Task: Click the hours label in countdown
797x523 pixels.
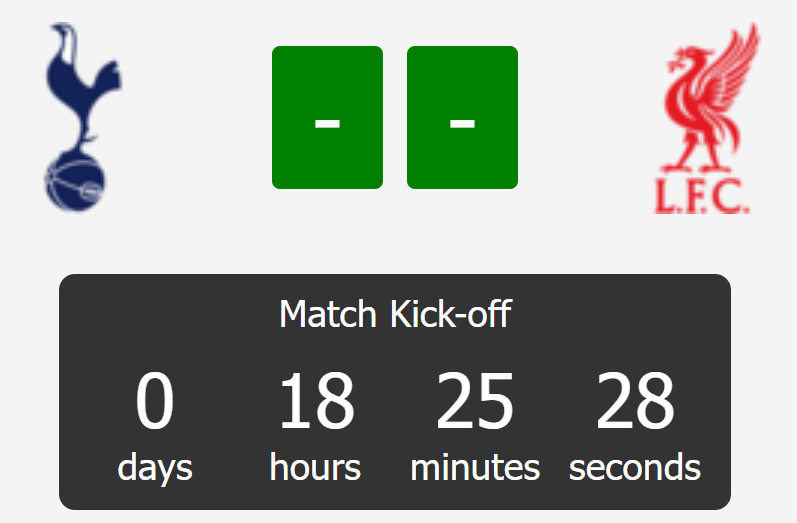Action: [x=315, y=467]
